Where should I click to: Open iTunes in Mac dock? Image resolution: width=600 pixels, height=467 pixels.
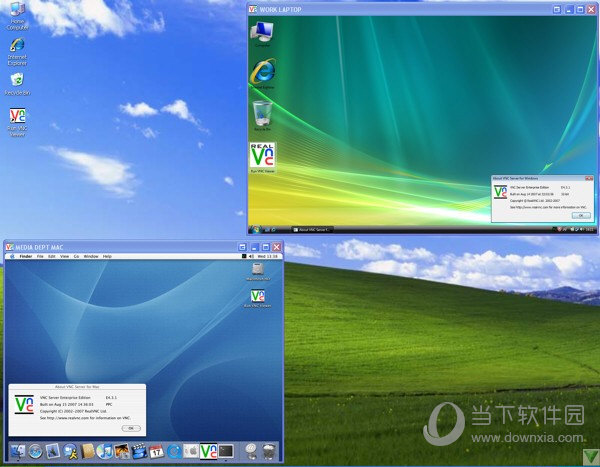coord(104,452)
